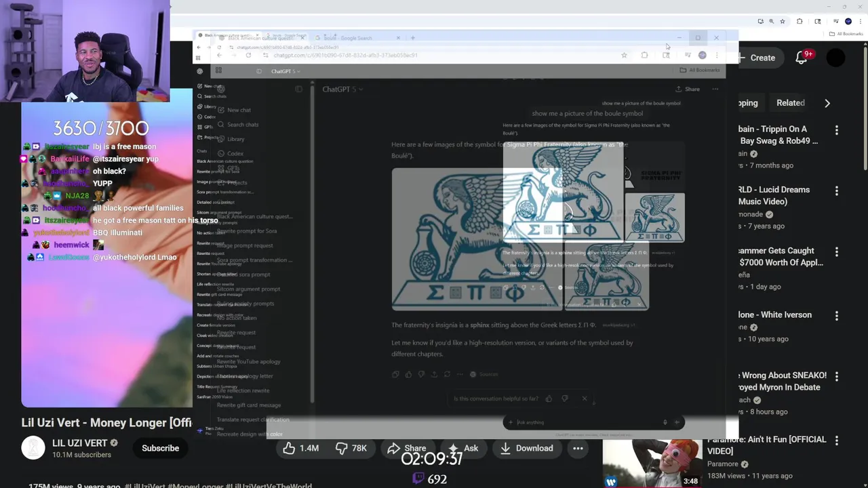This screenshot has height=488, width=868.
Task: Open White Iverson recommended video
Action: (x=774, y=314)
